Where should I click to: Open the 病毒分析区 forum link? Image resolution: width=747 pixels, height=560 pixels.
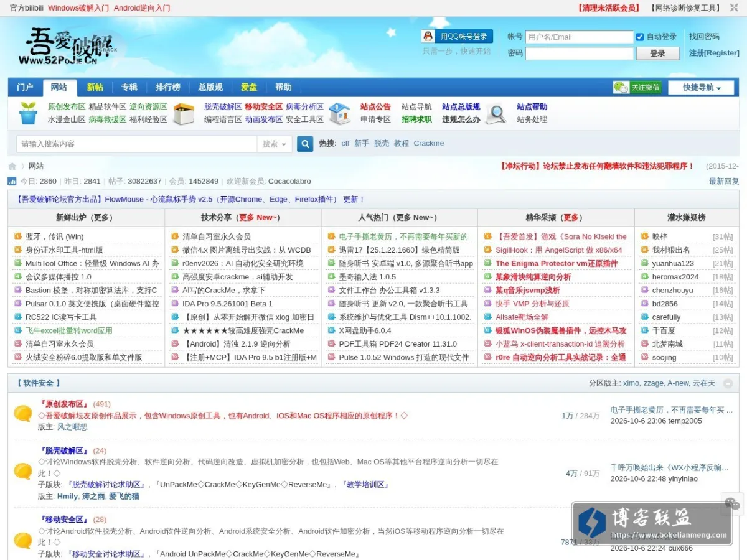click(305, 106)
